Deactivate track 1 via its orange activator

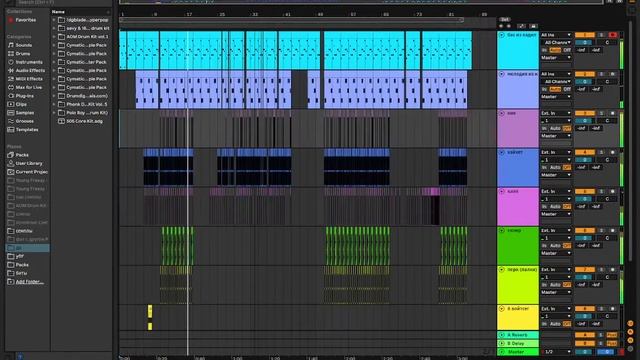584,35
